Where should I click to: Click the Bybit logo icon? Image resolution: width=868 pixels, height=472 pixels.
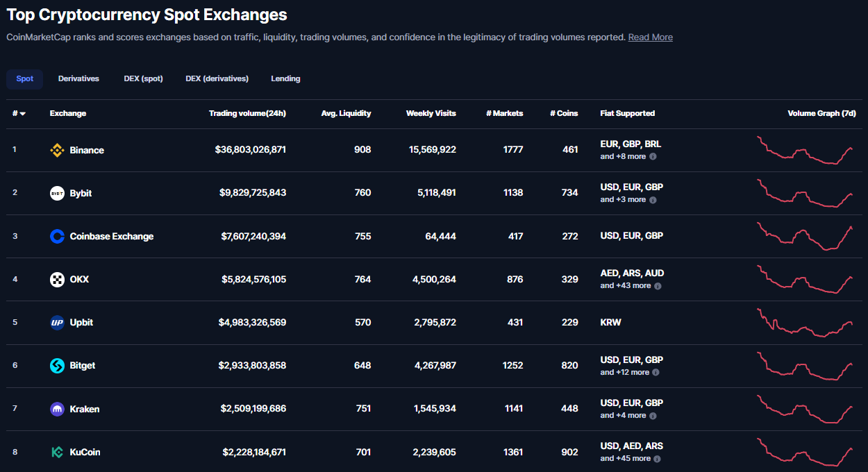click(x=57, y=193)
